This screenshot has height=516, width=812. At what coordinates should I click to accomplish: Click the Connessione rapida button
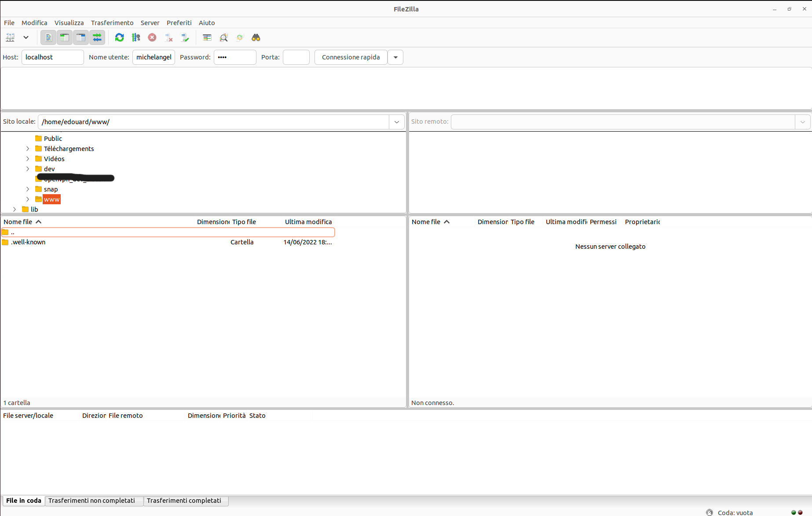point(351,57)
